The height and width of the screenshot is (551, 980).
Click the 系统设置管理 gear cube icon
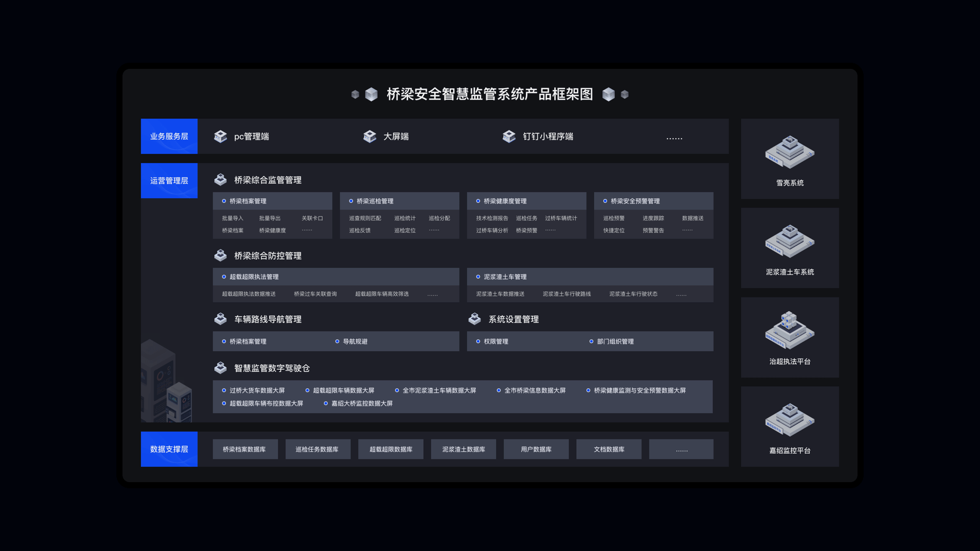tap(474, 319)
